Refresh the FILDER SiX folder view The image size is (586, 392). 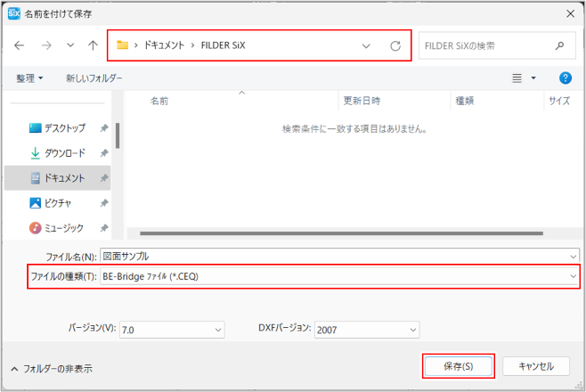point(395,45)
